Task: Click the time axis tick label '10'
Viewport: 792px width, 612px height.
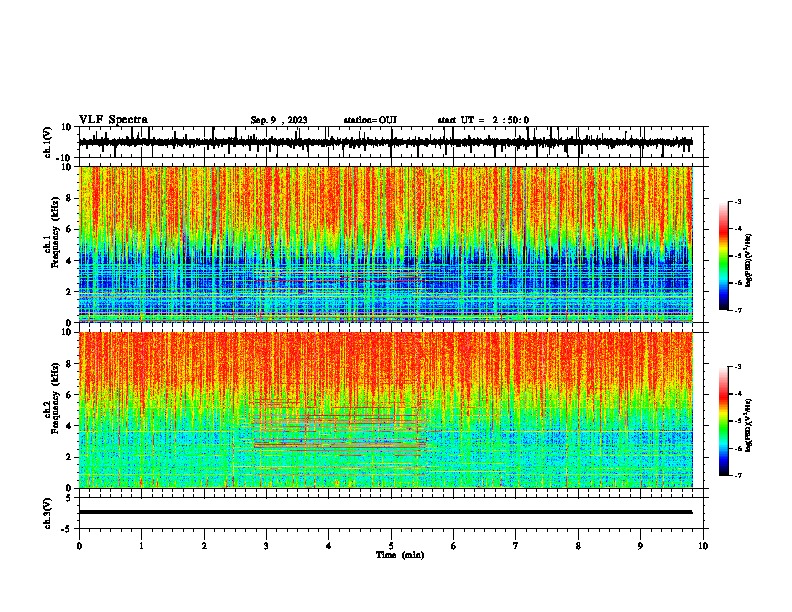Action: point(703,546)
